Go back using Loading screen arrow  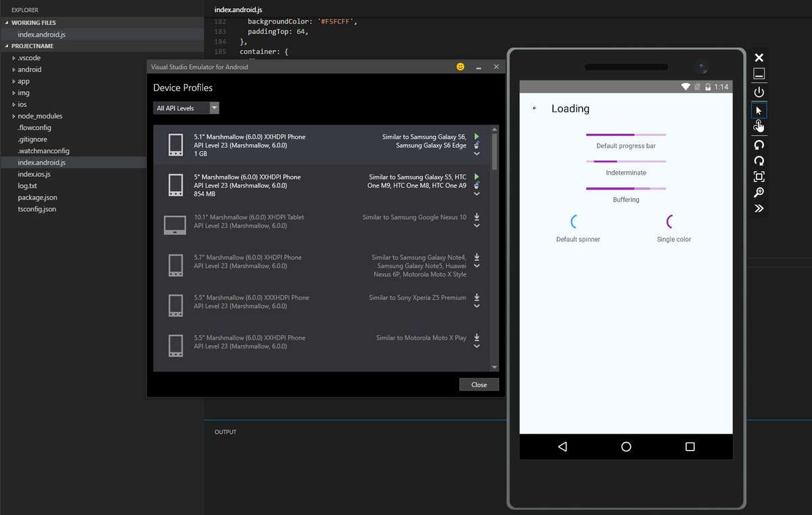[535, 108]
